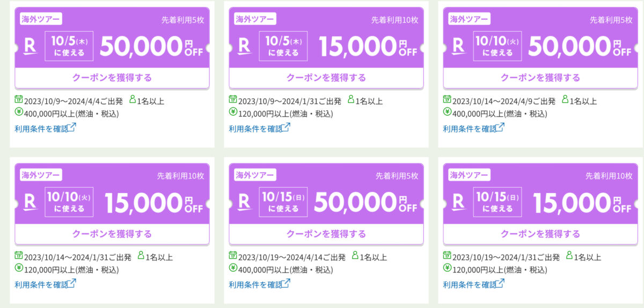Get the 10/10 15,000円 OFF coupon

tap(112, 234)
